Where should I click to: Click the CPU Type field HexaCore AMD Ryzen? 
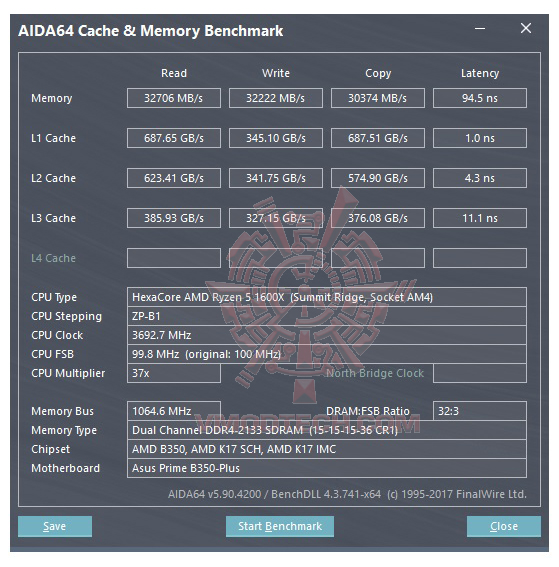[327, 297]
